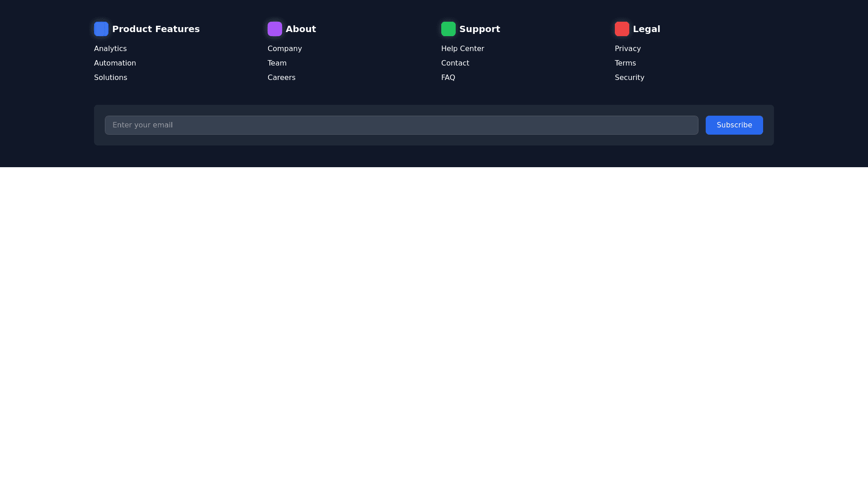The height and width of the screenshot is (488, 868).
Task: Click the purple About section icon
Action: pos(275,29)
